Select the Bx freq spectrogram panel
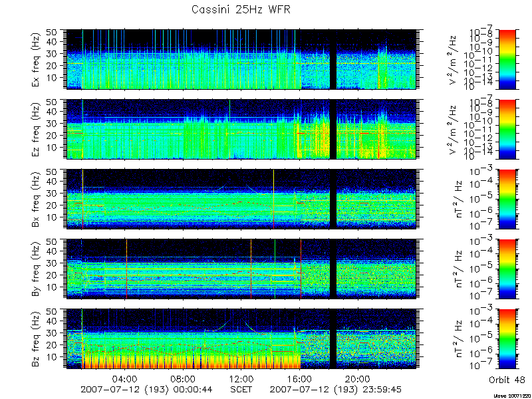The image size is (532, 399). point(241,199)
